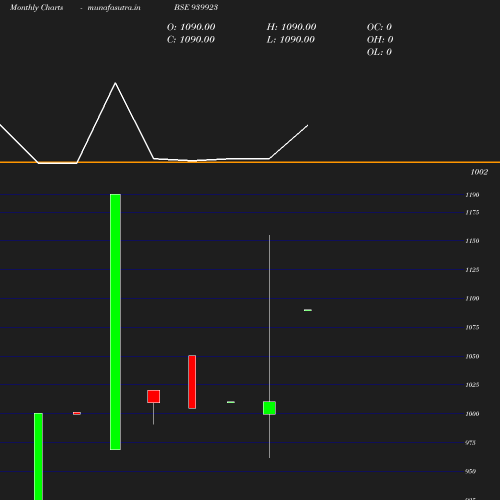
Task: Click the 1025 price axis label
Action: 472,385
